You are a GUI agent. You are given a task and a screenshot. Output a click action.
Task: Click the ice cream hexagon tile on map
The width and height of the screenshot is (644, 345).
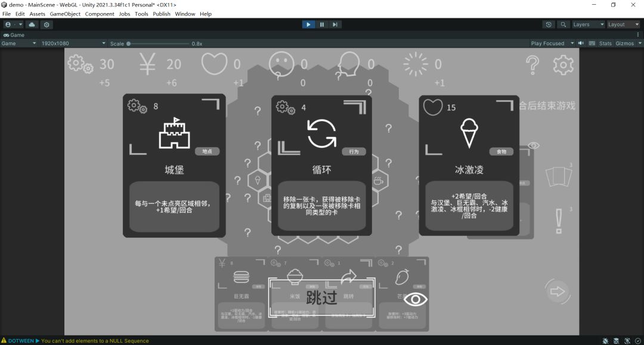(x=258, y=180)
